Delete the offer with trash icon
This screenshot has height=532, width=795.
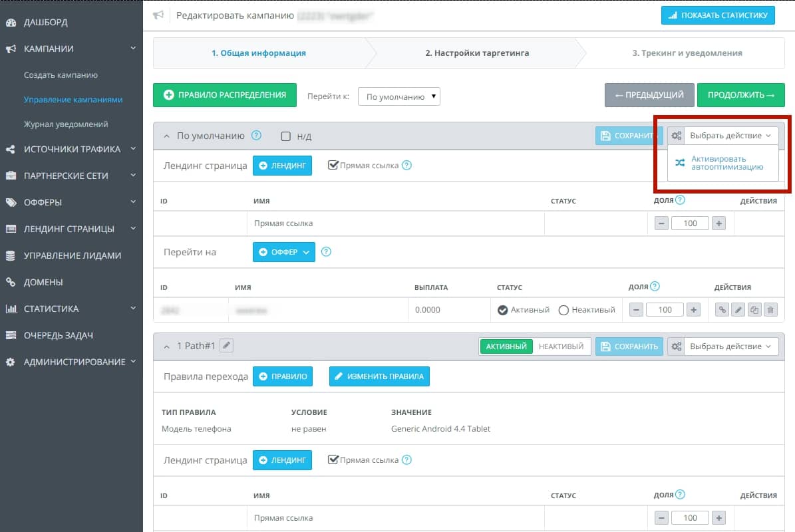[x=770, y=310]
